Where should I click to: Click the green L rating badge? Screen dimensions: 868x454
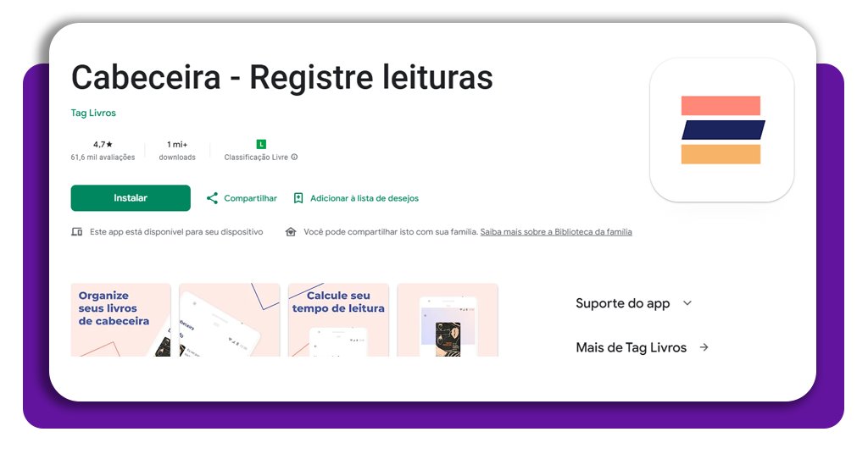[x=261, y=144]
